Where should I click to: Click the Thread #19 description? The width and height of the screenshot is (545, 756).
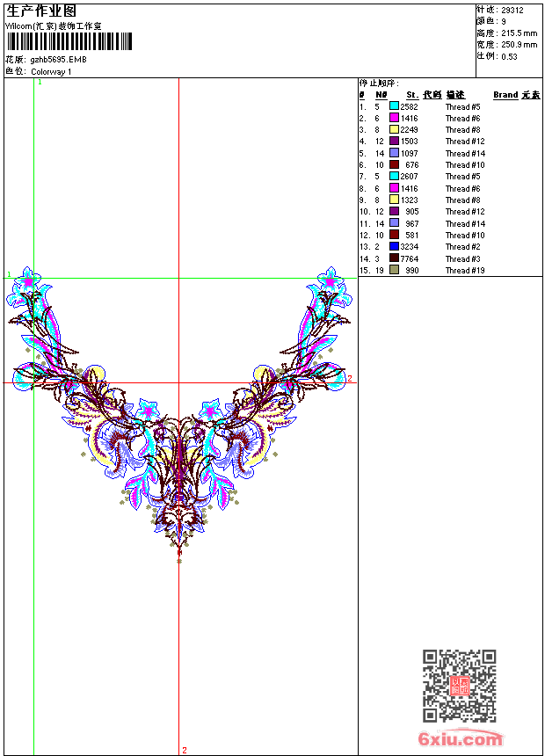465,271
